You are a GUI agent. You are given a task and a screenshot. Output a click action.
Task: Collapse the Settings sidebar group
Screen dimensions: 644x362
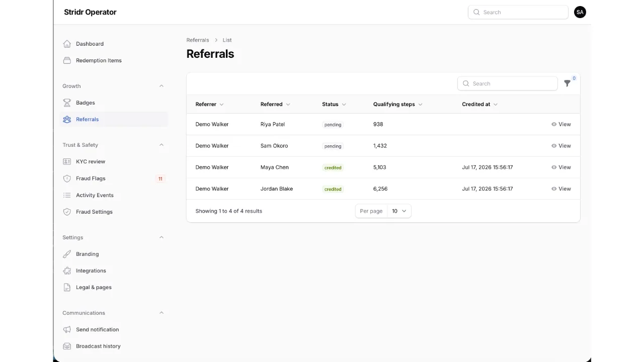[x=162, y=237]
